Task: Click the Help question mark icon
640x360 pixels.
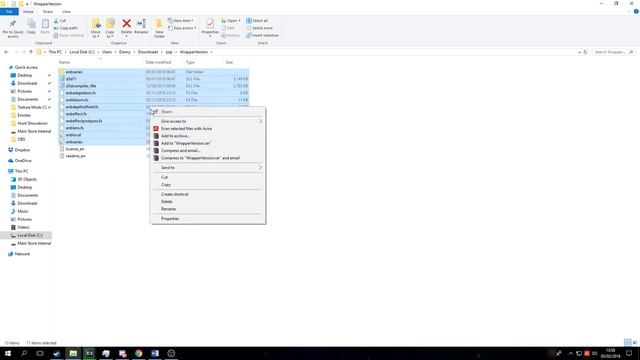Action: pyautogui.click(x=636, y=11)
